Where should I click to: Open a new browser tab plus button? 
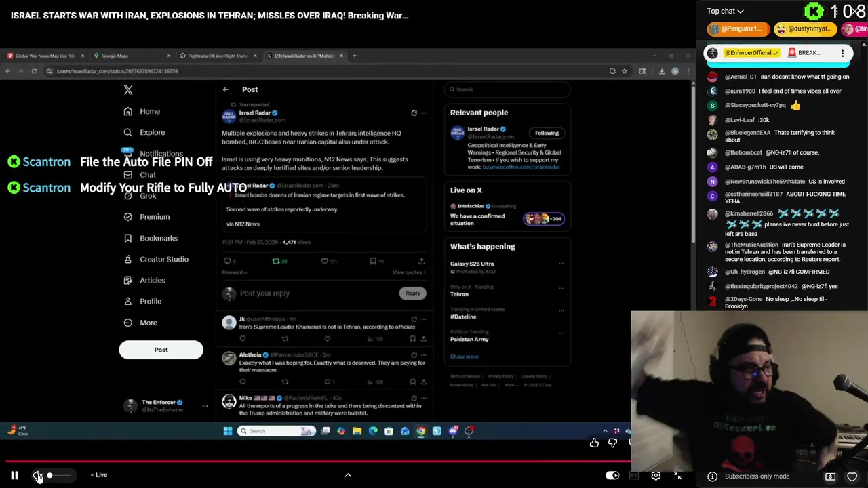point(354,56)
